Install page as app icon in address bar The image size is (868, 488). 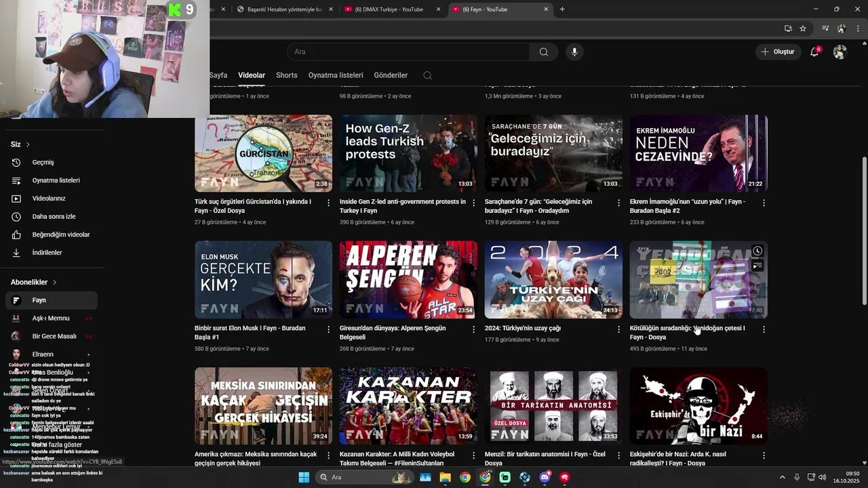pos(788,28)
